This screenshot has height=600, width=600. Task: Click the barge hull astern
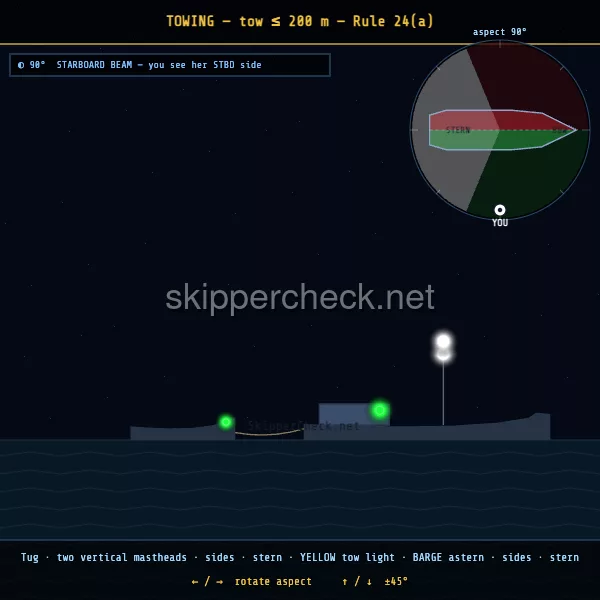183,432
